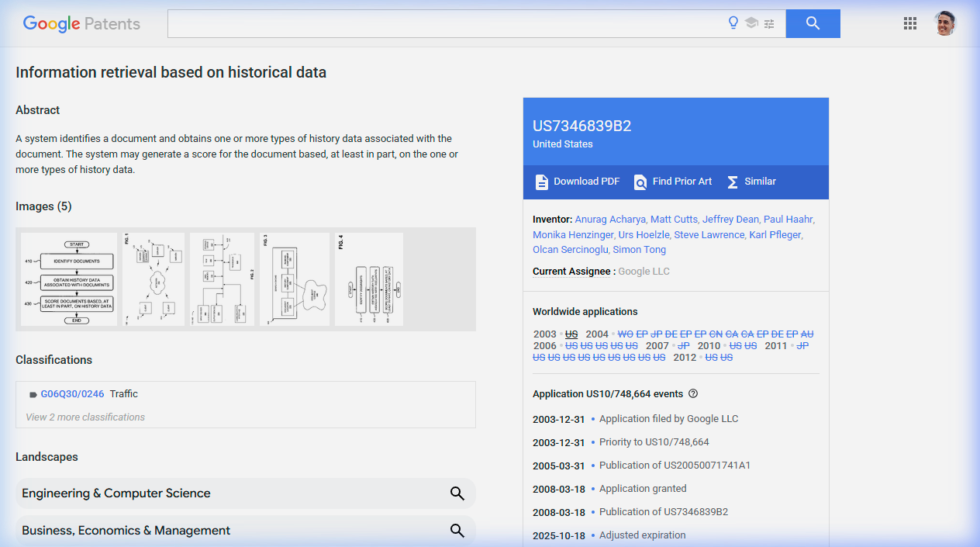Open inventor Karl Pfleger link
980x547 pixels.
point(775,234)
